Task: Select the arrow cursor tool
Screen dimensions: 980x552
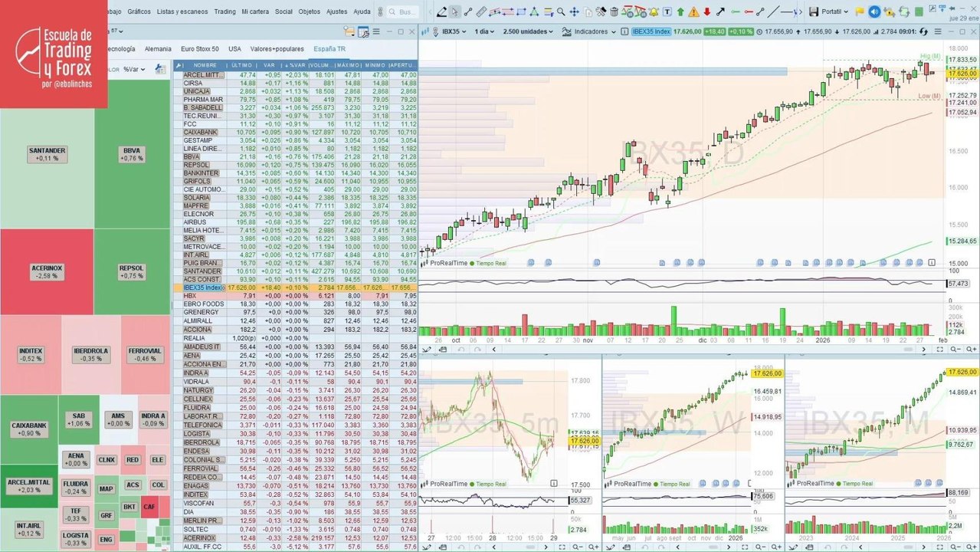Action: point(455,11)
